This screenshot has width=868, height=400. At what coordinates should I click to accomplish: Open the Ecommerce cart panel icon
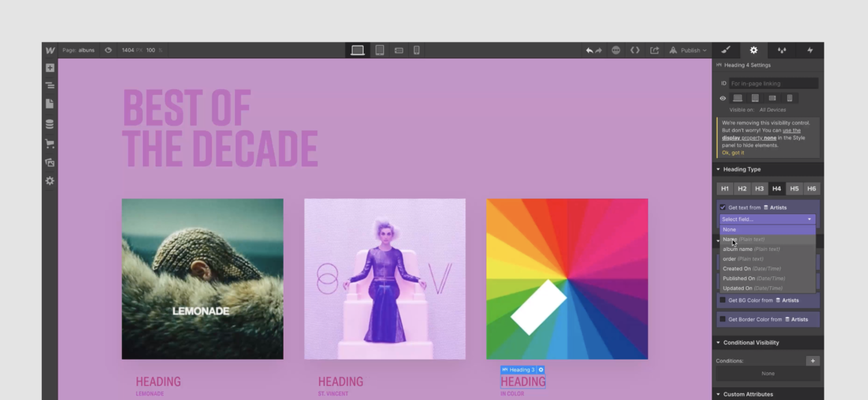[x=50, y=144]
